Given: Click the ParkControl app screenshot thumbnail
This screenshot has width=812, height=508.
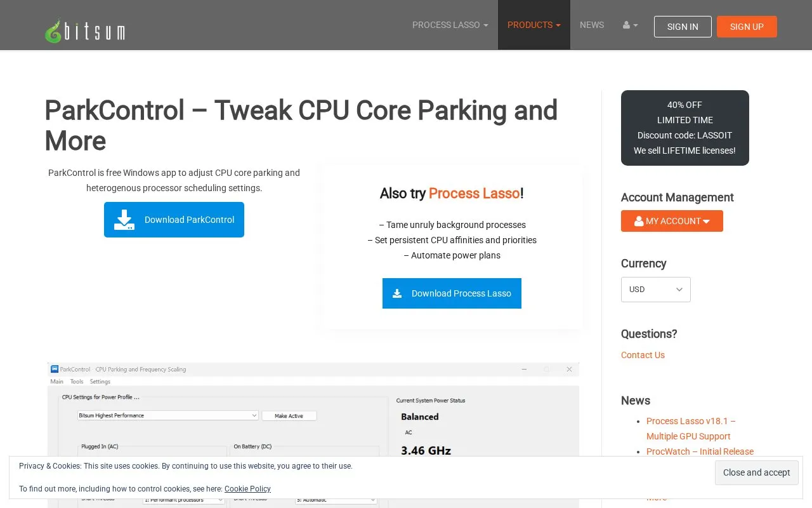Looking at the screenshot, I should (x=313, y=434).
